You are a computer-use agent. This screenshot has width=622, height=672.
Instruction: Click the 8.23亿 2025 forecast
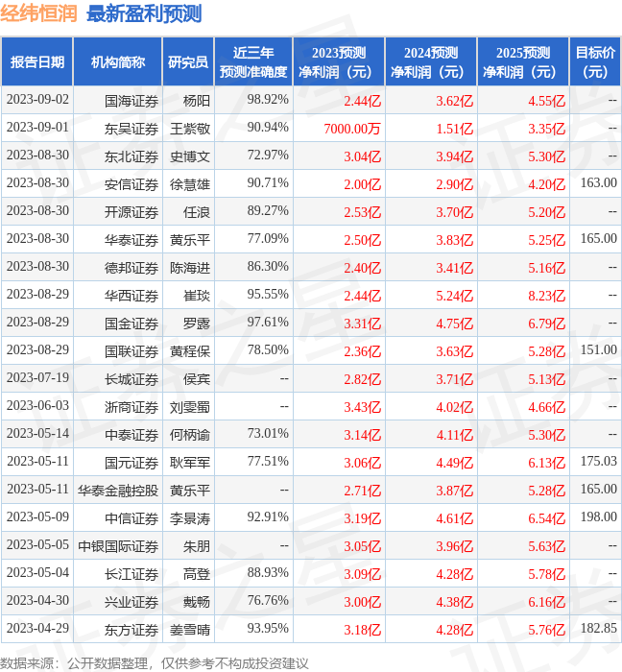pos(546,296)
